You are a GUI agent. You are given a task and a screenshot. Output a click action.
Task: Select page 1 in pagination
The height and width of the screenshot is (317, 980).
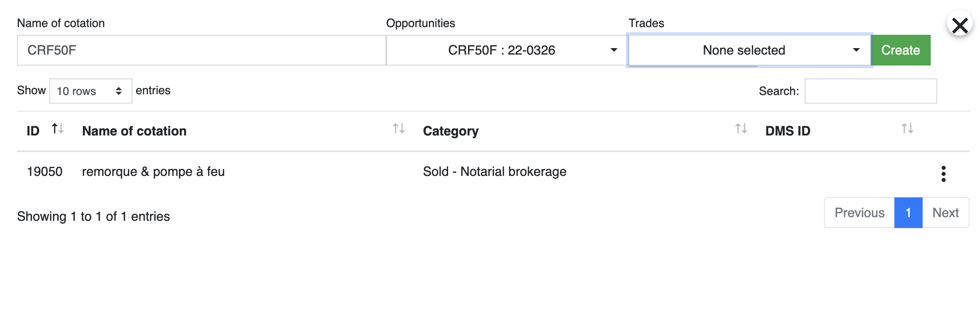click(908, 213)
